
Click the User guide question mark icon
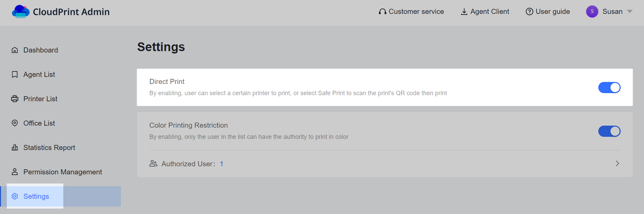529,12
